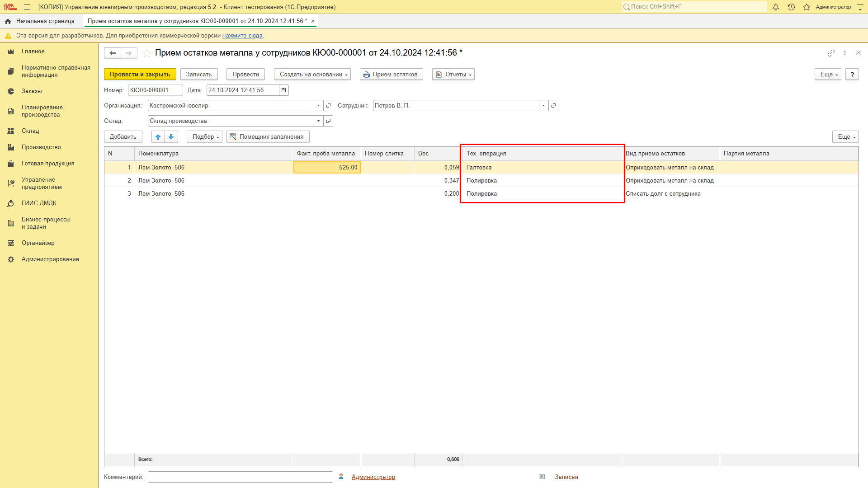Sort by Номенклатура column header
The width and height of the screenshot is (868, 488).
(x=214, y=154)
